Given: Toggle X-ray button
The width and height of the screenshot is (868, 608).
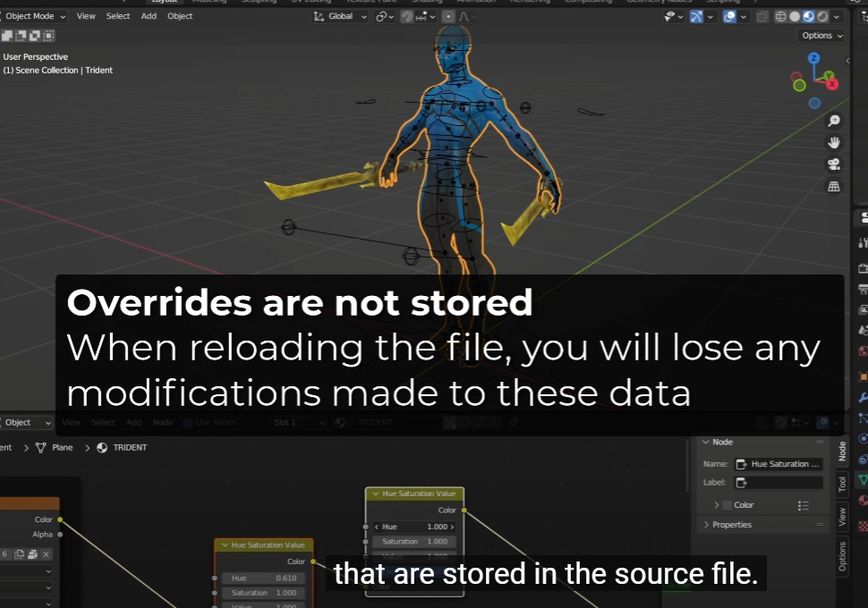Looking at the screenshot, I should [762, 17].
